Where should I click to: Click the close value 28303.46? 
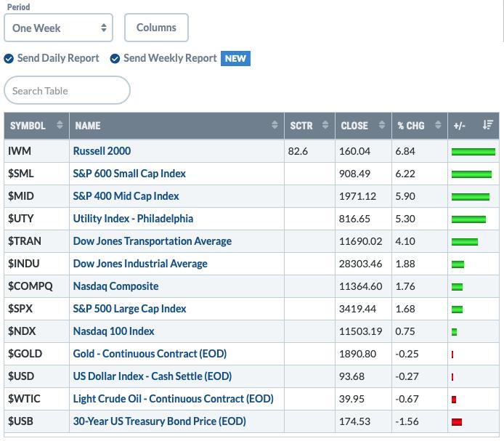point(361,264)
